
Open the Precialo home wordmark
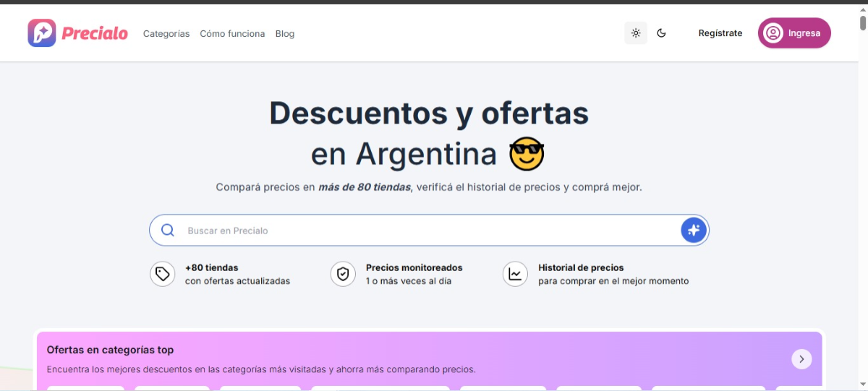coord(95,33)
